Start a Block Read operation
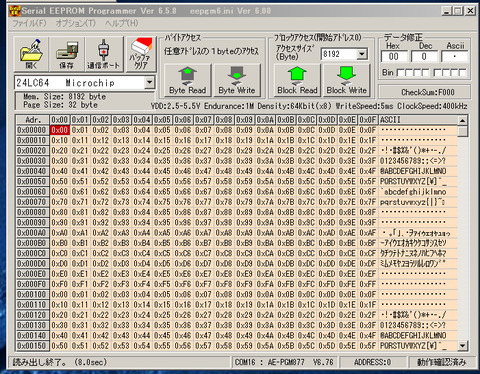480x374 pixels. click(x=297, y=80)
